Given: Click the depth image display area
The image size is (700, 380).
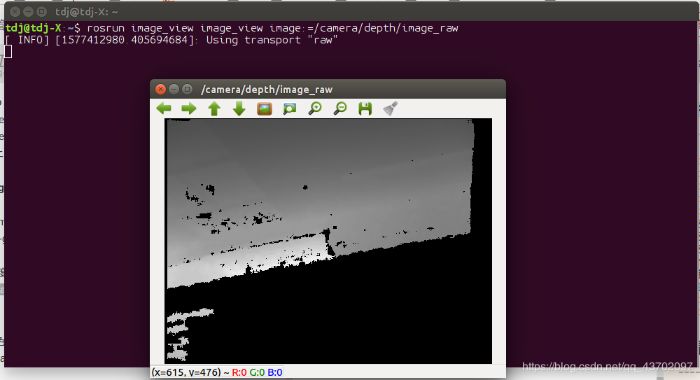Looking at the screenshot, I should point(329,241).
